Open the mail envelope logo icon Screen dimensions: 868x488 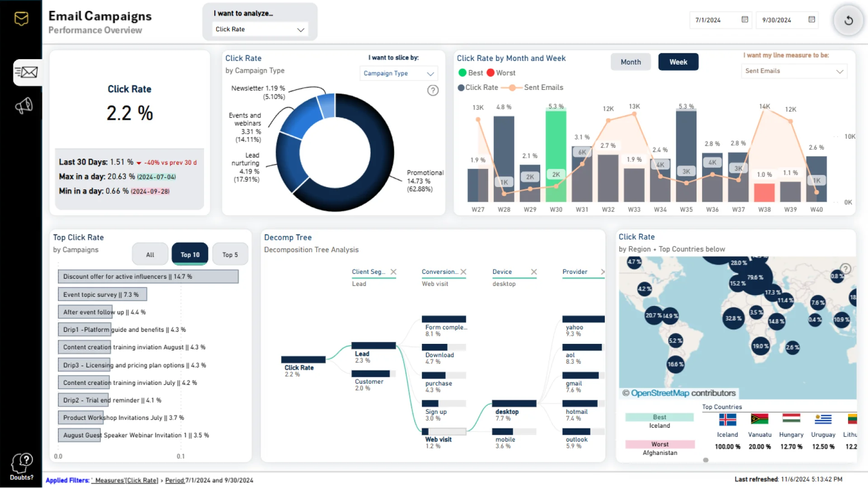click(21, 19)
